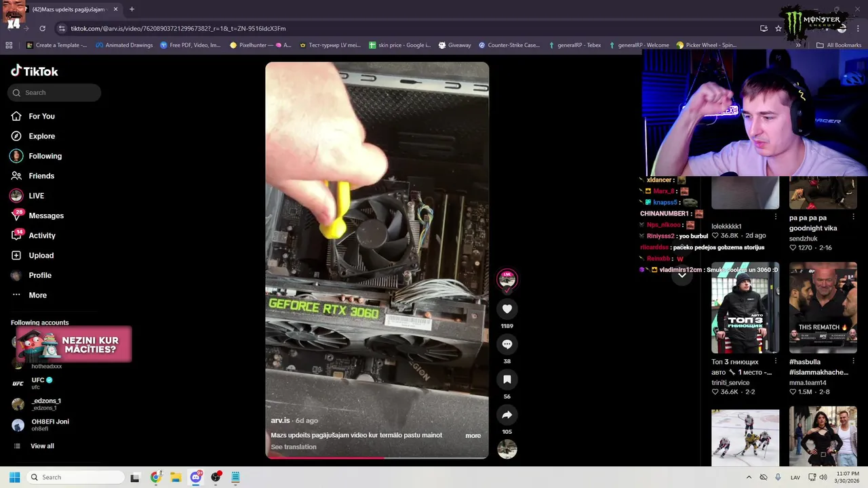Reload the page in Chrome
868x488 pixels.
42,28
